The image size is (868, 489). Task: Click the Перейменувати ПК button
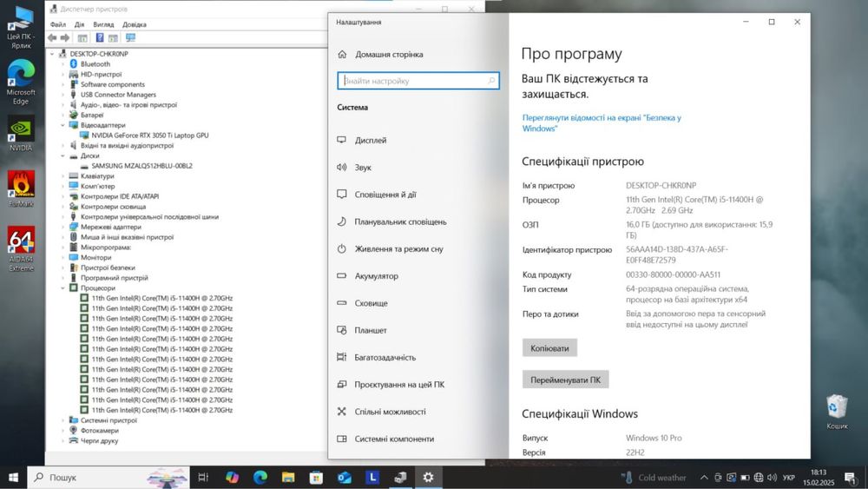(x=565, y=380)
